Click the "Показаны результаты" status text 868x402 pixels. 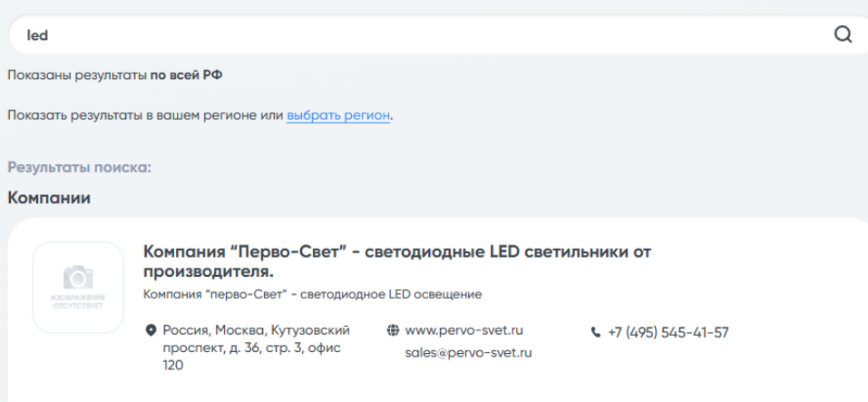pyautogui.click(x=77, y=75)
